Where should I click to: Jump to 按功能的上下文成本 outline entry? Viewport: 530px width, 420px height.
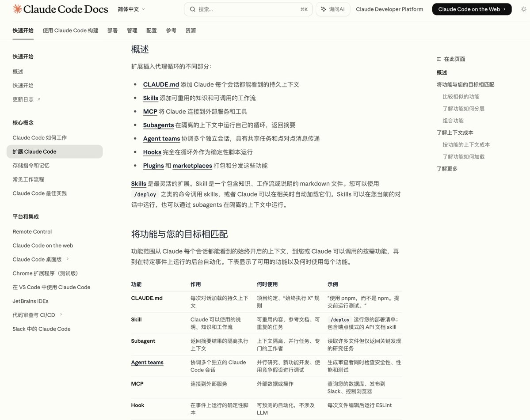[466, 144]
